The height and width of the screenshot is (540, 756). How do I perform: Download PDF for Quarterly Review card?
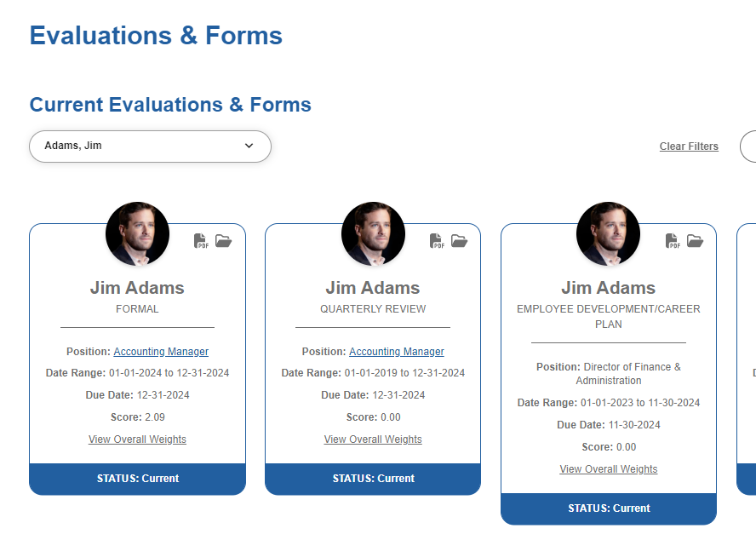pos(437,241)
